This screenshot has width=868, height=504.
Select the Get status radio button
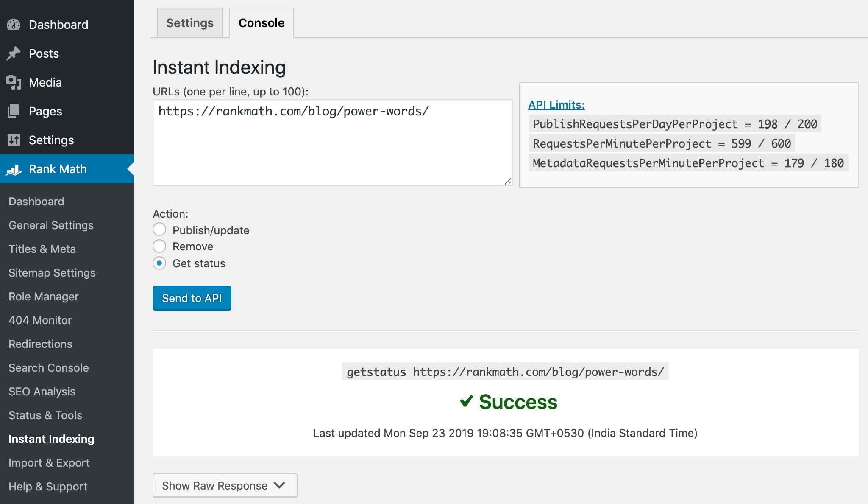pos(159,263)
